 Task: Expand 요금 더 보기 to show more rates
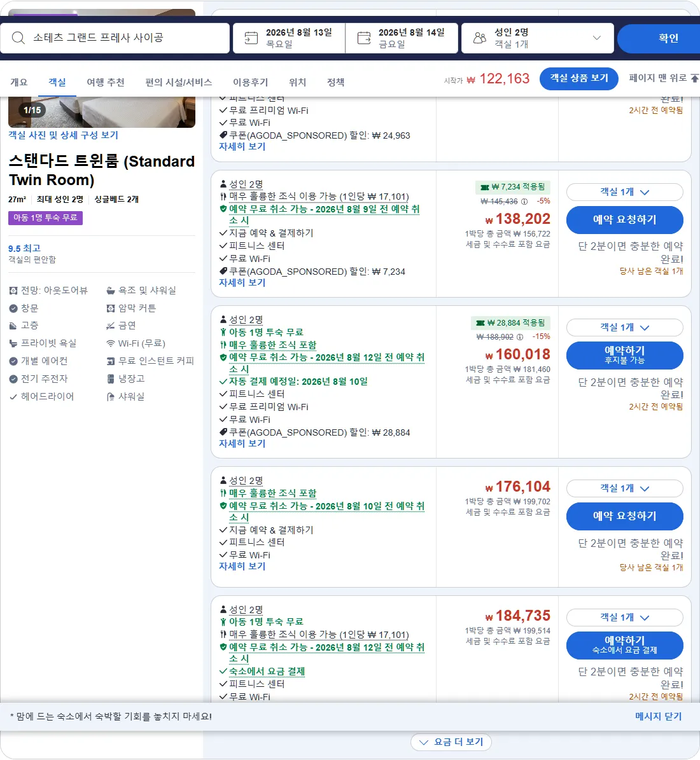tap(451, 742)
